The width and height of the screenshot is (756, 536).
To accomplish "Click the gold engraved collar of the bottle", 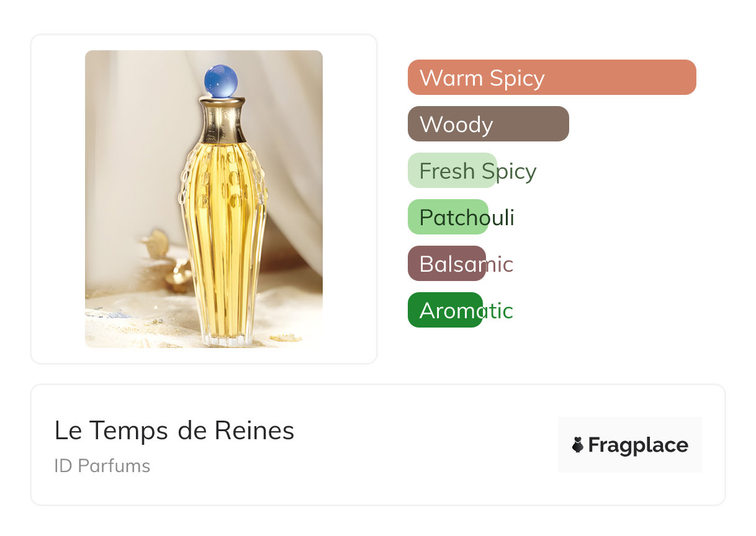I will (222, 120).
